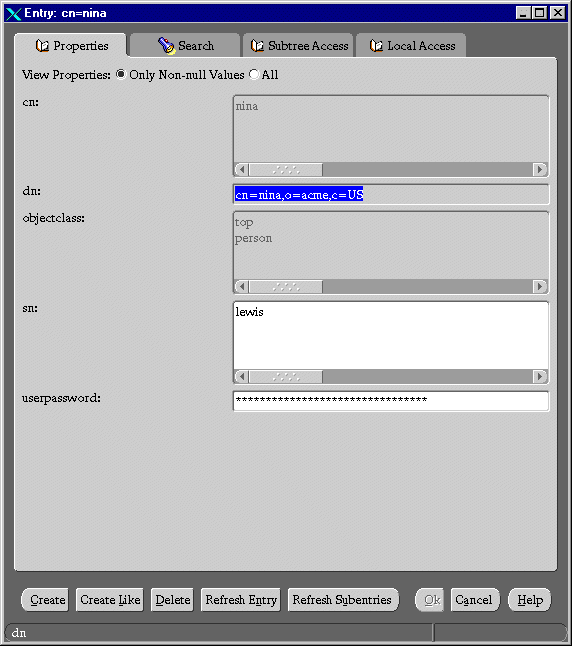Screen dimensions: 572x646
Task: Click 'nina' value in cn list
Action: [x=246, y=106]
